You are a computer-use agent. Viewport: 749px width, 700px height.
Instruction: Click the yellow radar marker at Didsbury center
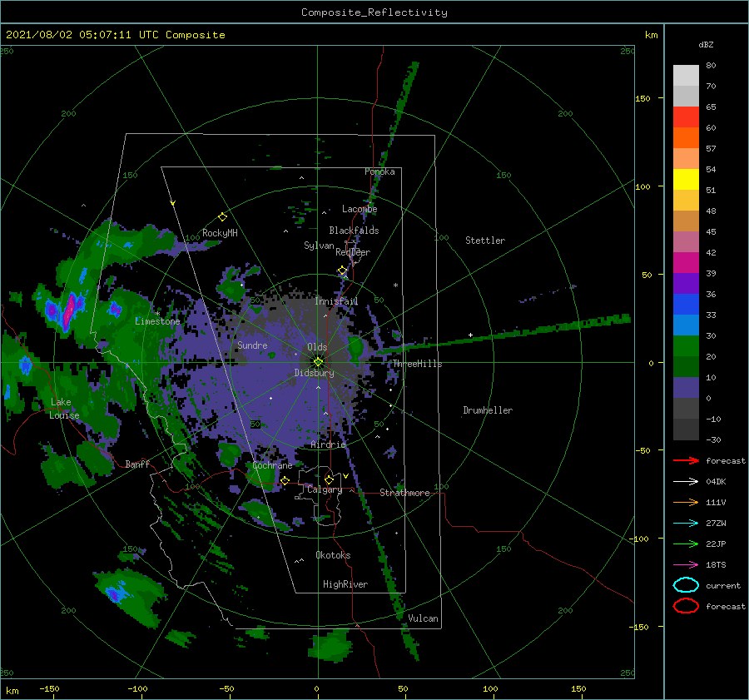pos(318,362)
